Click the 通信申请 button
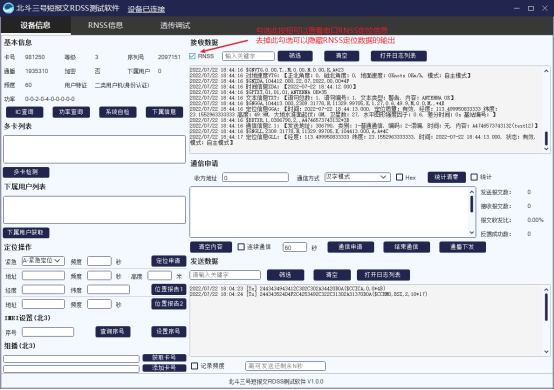Viewport: 554px width, 390px height. tap(350, 247)
